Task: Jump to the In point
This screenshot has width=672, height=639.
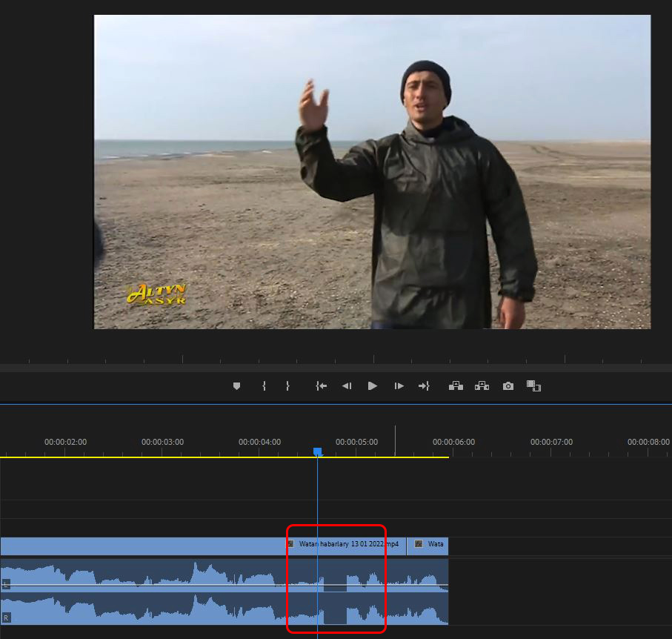Action: (321, 386)
